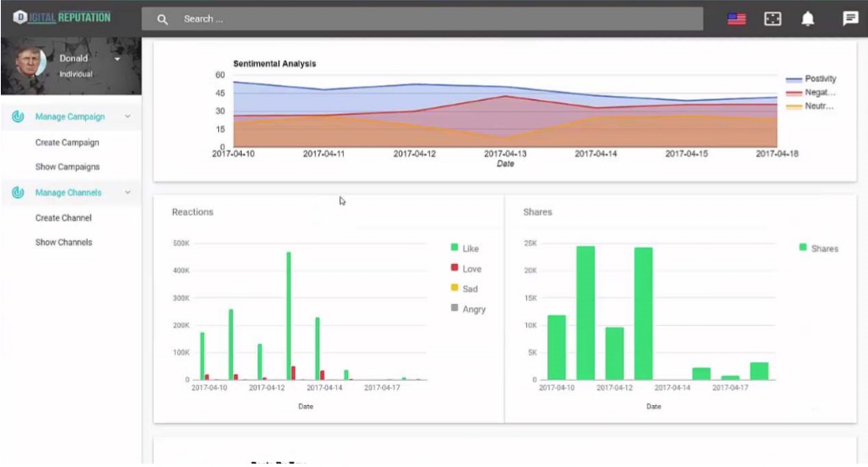Click the Manage Campaign spiral icon
Viewport: 868px width, 467px height.
(x=18, y=117)
